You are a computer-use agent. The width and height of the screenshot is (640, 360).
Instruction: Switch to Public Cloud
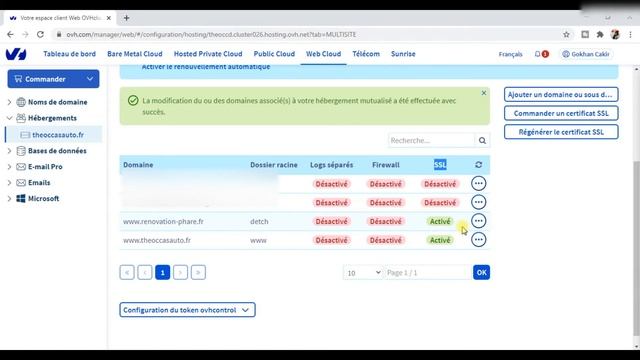pos(274,54)
